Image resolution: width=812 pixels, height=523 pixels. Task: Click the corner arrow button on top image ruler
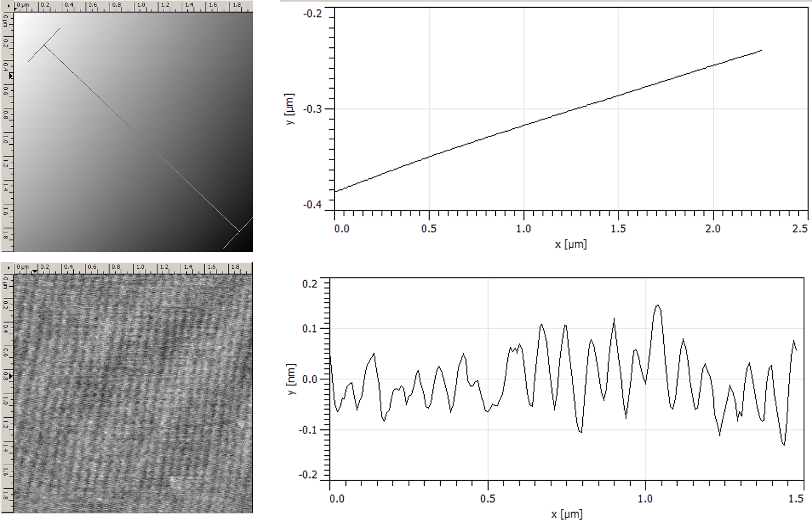8,6
